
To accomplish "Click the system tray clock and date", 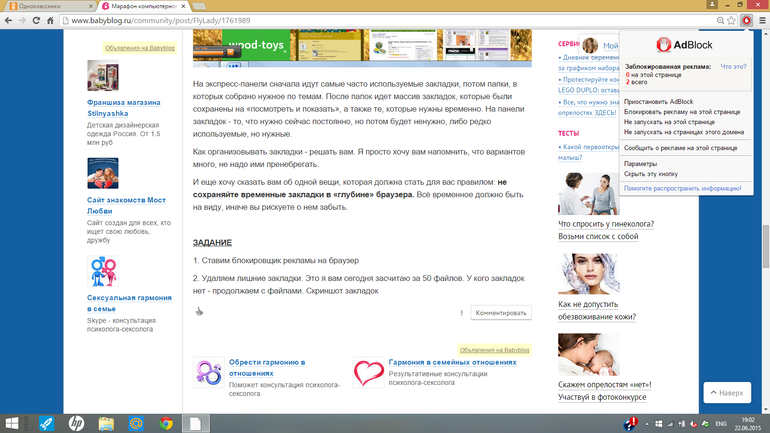I will click(x=747, y=423).
